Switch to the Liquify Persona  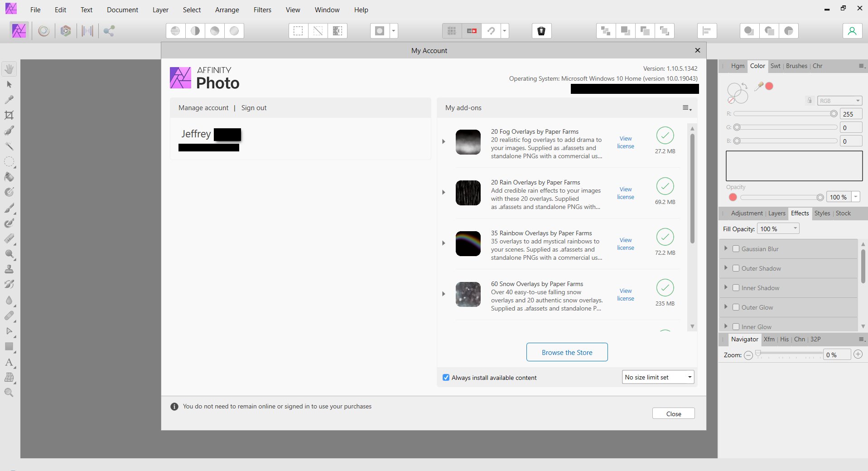click(44, 31)
